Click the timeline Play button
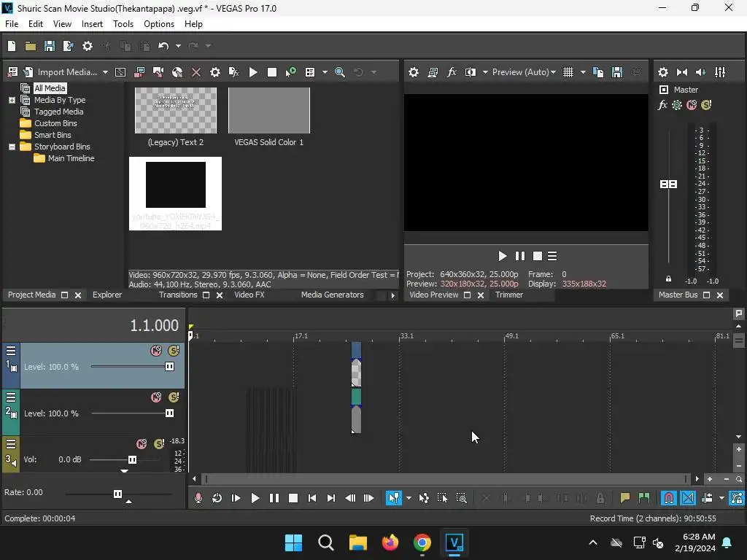Image resolution: width=747 pixels, height=560 pixels. pos(255,498)
